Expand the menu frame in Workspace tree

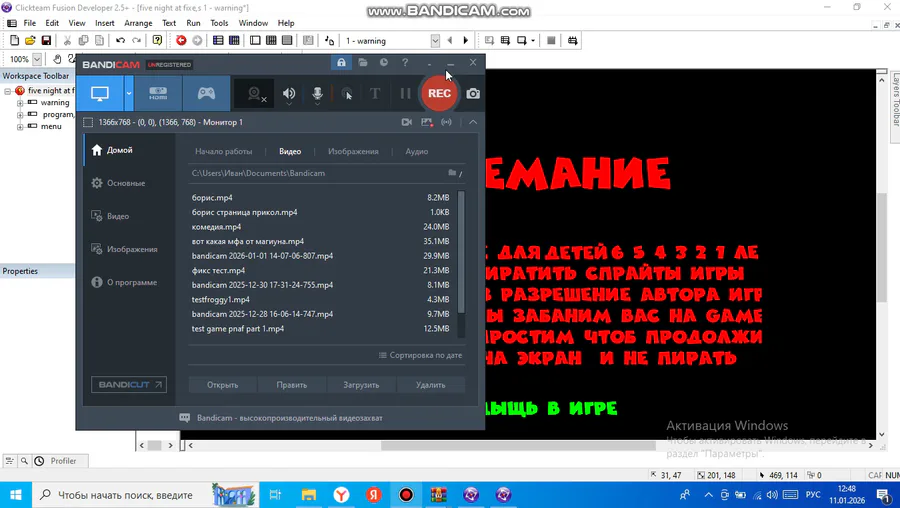point(20,127)
